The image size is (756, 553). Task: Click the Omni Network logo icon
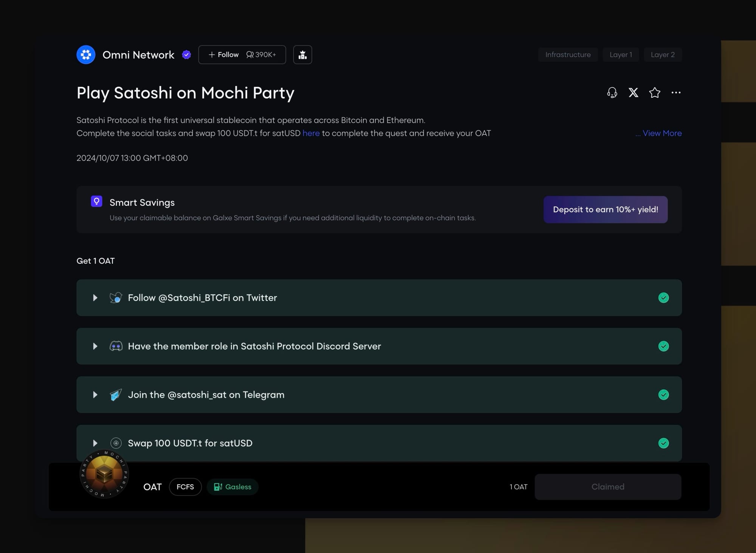[x=86, y=55]
